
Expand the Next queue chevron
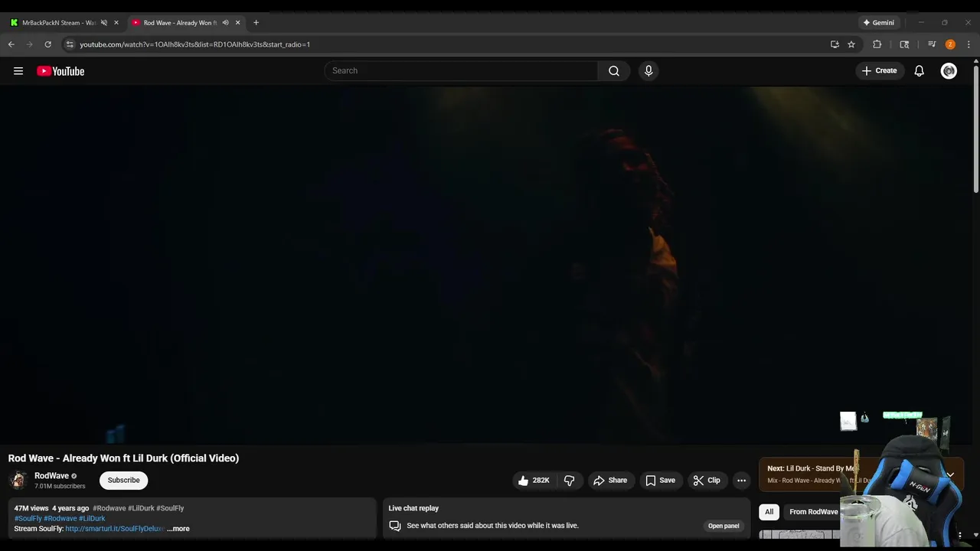(x=950, y=474)
